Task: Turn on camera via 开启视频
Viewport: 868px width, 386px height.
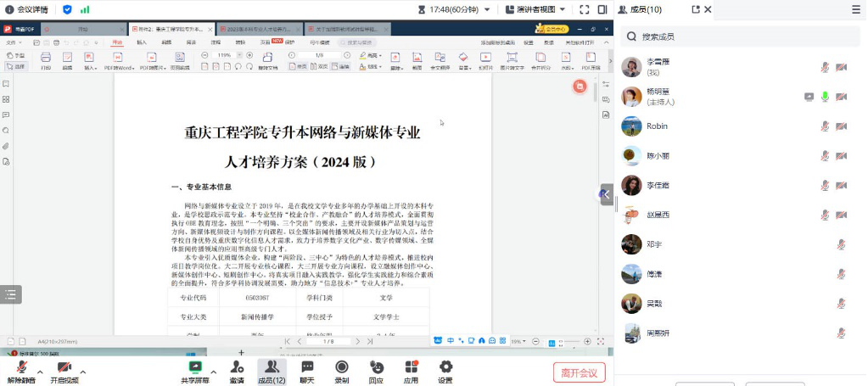Action: (64, 371)
